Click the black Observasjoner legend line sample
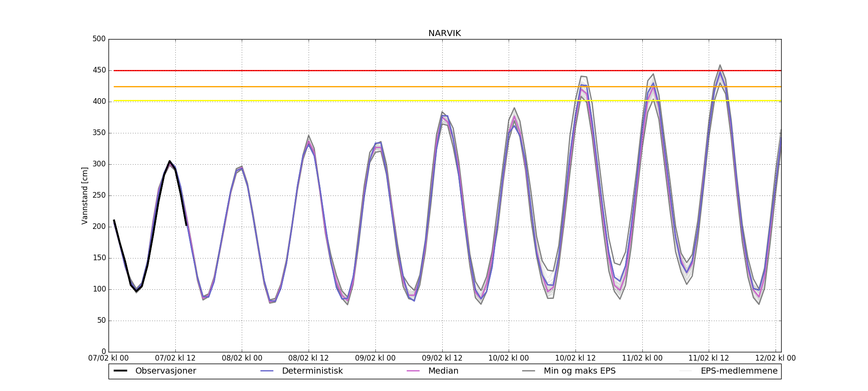 pos(120,371)
